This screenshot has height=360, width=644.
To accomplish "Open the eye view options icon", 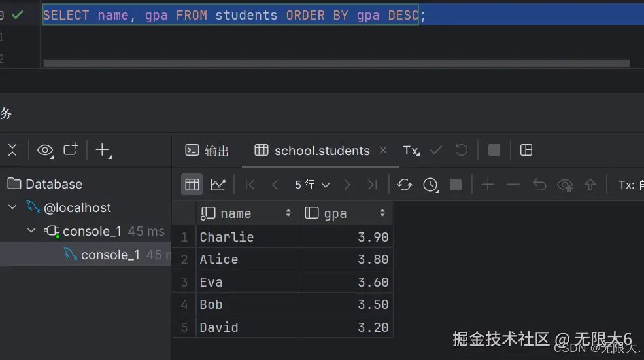I will click(44, 151).
